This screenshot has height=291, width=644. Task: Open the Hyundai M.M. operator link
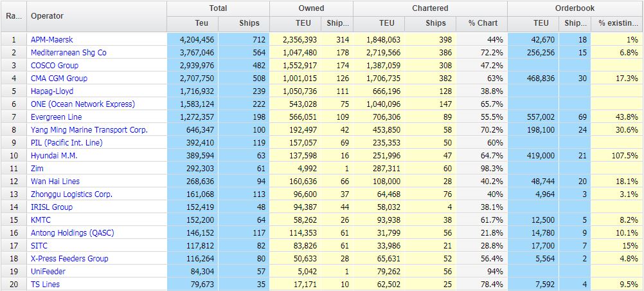pyautogui.click(x=54, y=156)
